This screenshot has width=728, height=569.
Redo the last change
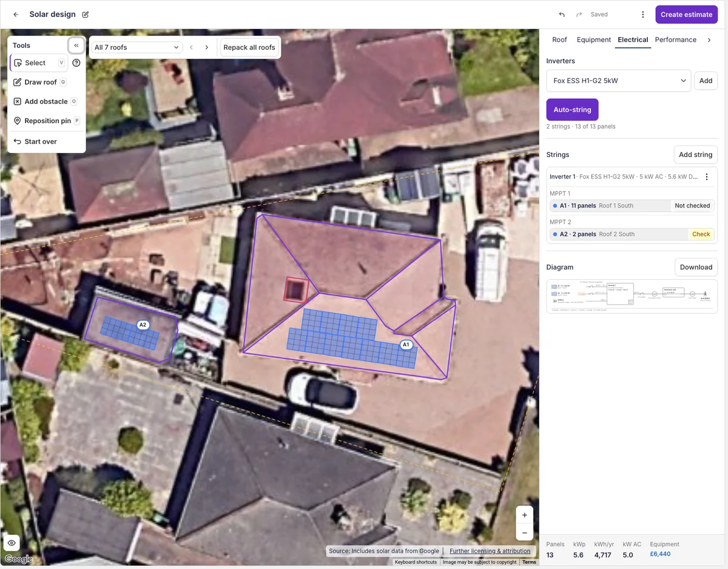(579, 15)
